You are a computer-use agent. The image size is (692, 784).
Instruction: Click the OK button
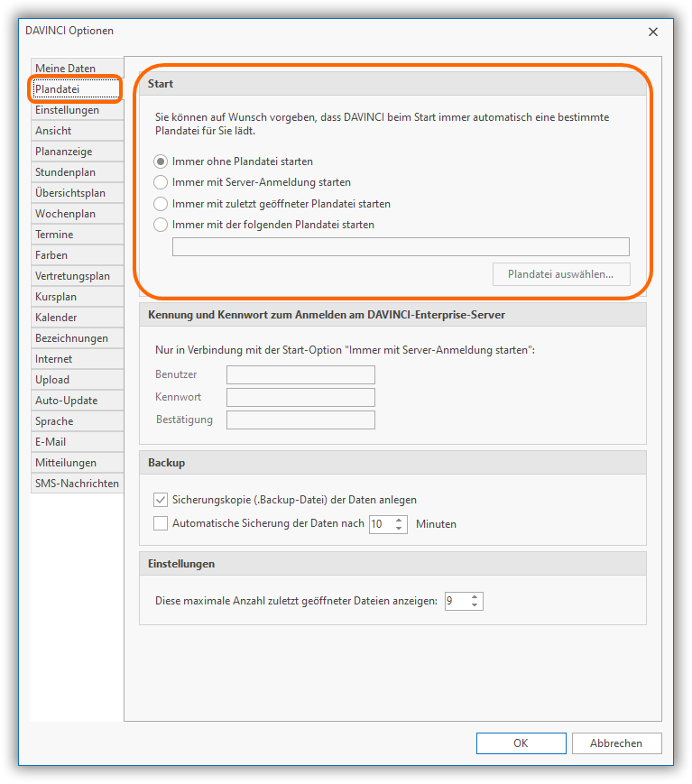521,743
